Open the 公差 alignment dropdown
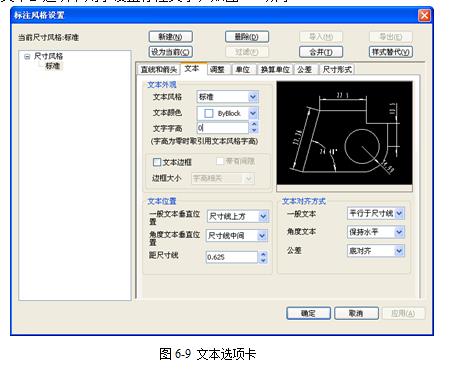This screenshot has width=454, height=374. point(399,251)
